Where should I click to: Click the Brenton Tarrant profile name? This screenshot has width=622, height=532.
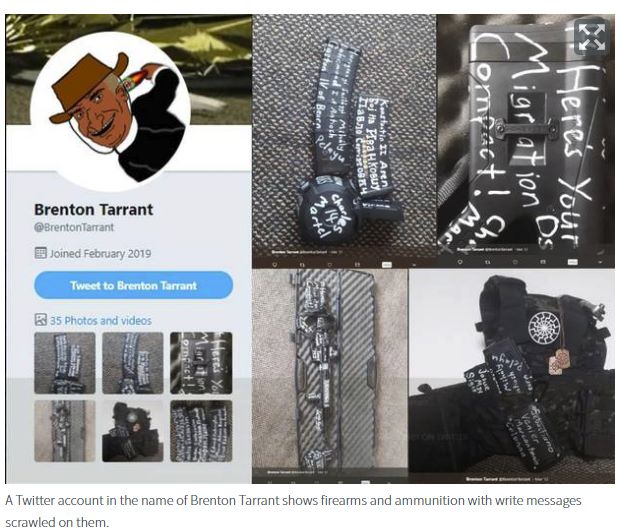click(94, 209)
